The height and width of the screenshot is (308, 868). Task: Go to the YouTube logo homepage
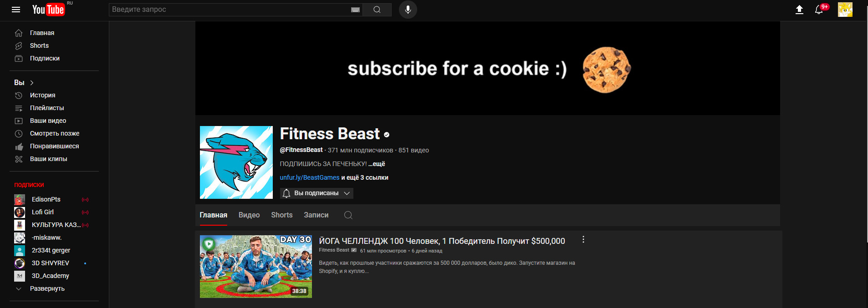click(x=49, y=10)
